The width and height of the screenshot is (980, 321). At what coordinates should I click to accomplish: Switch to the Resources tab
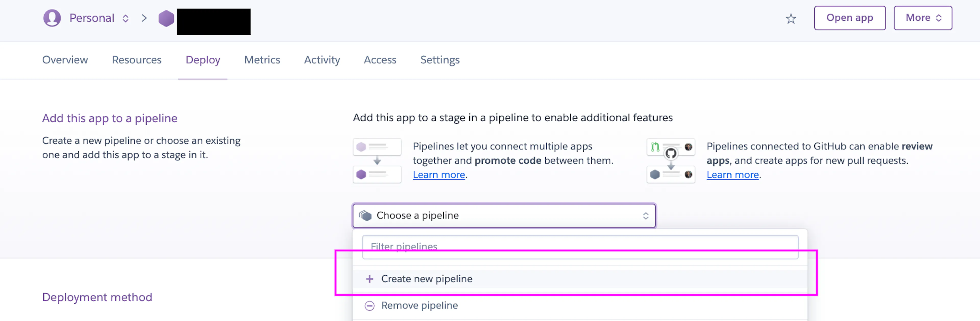(x=137, y=60)
